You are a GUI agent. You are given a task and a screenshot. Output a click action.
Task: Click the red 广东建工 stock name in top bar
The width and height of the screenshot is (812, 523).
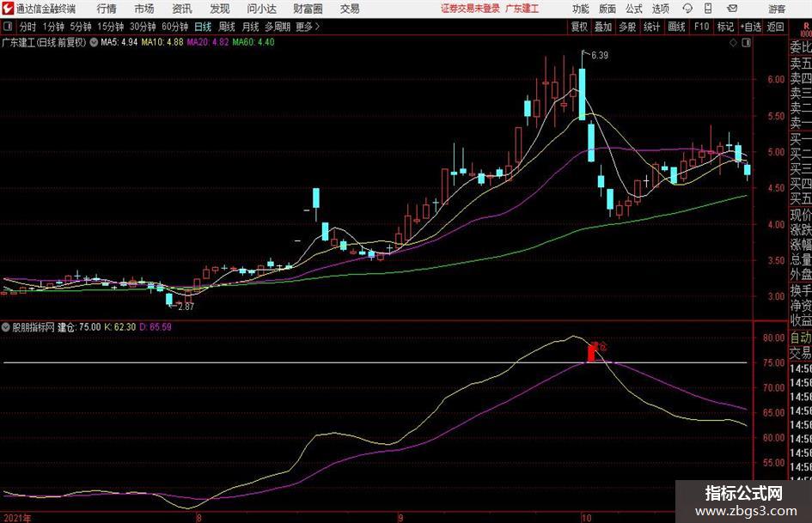click(522, 9)
